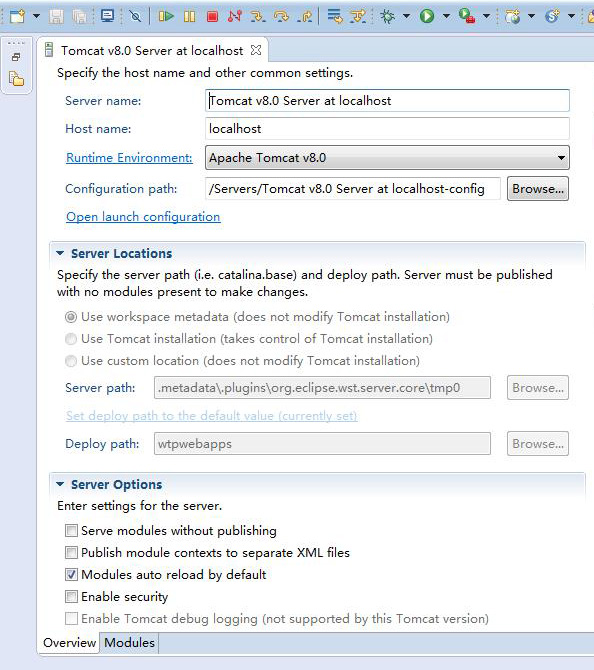Image resolution: width=594 pixels, height=670 pixels.
Task: Switch to the Modules tab
Action: pos(129,643)
